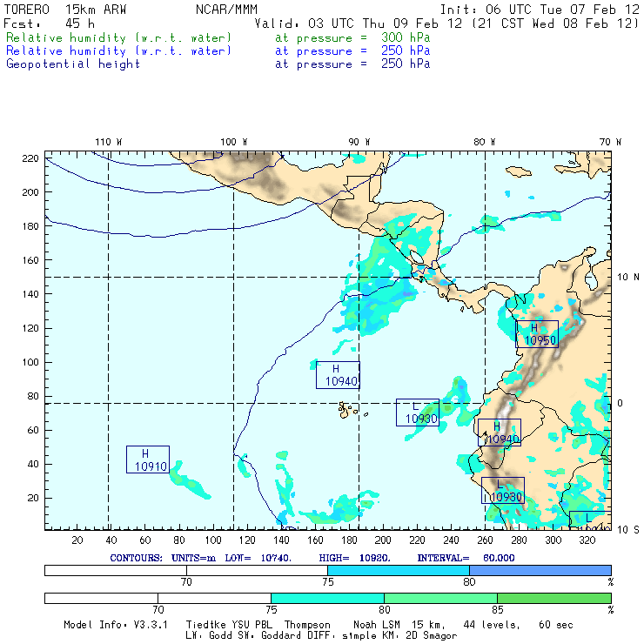The width and height of the screenshot is (644, 644).
Task: Click the H 10910 high marker box
Action: coord(148,460)
